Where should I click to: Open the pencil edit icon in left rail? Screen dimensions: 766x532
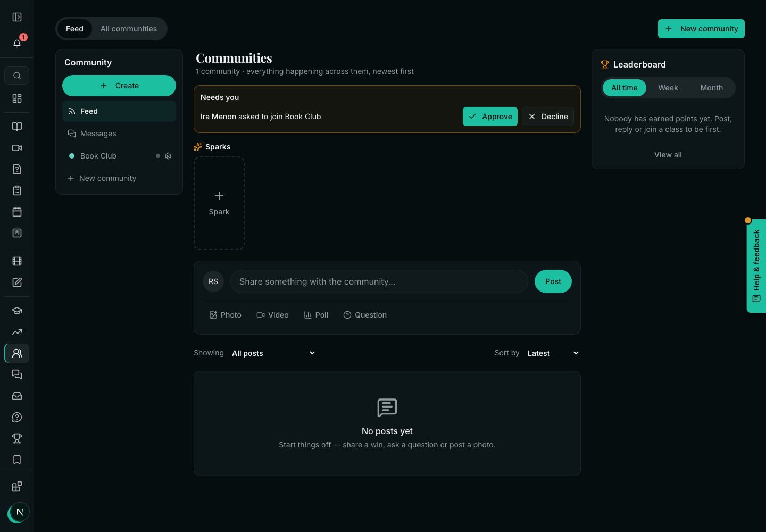coord(17,282)
